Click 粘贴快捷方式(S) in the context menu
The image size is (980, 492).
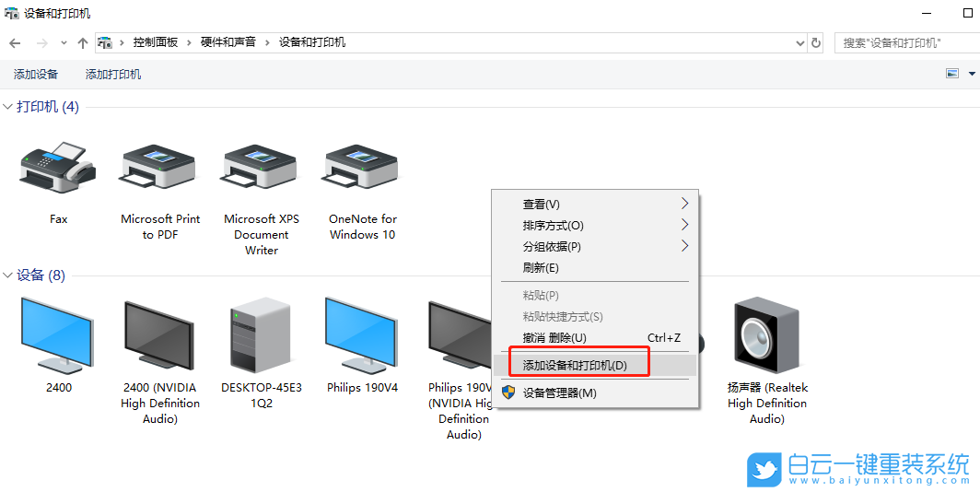(x=596, y=316)
